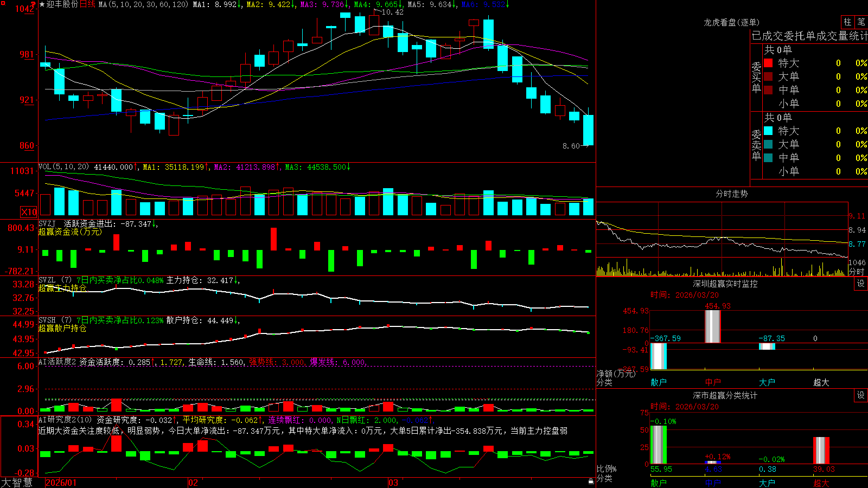Click the 10.42 high price label
The image size is (868, 488).
[x=392, y=12]
